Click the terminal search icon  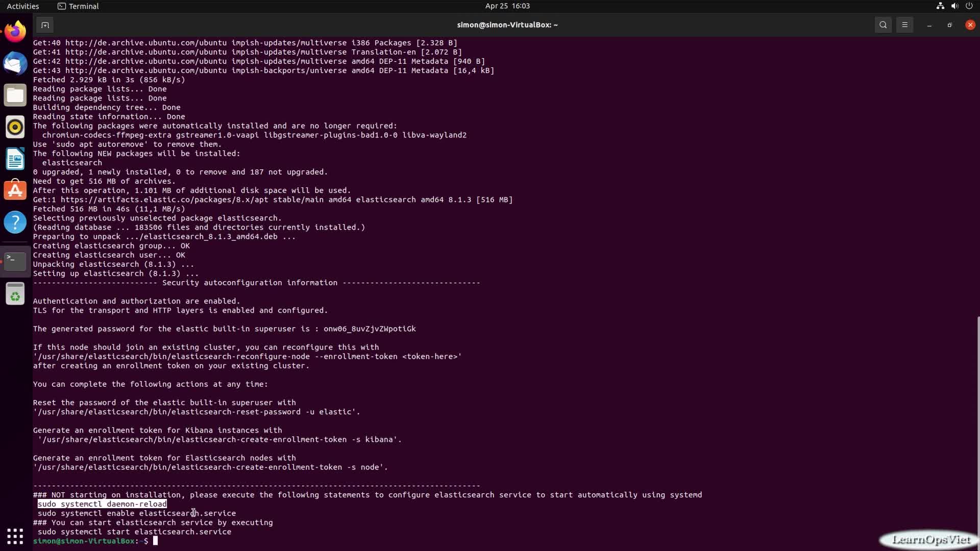883,25
